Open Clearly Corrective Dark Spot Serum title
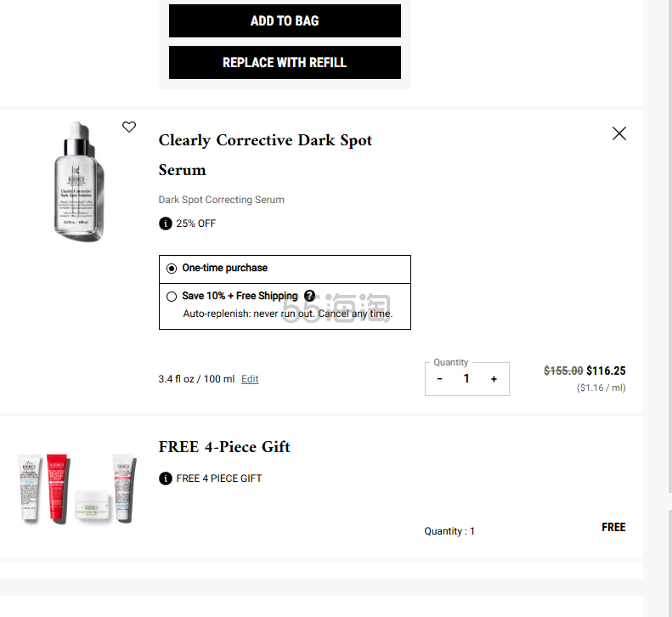 tap(265, 155)
